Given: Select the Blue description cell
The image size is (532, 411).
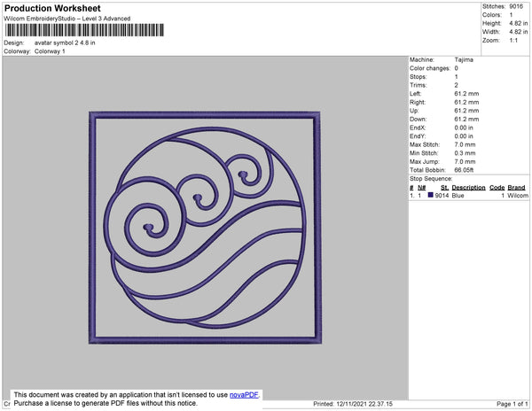Looking at the screenshot, I should 458,196.
